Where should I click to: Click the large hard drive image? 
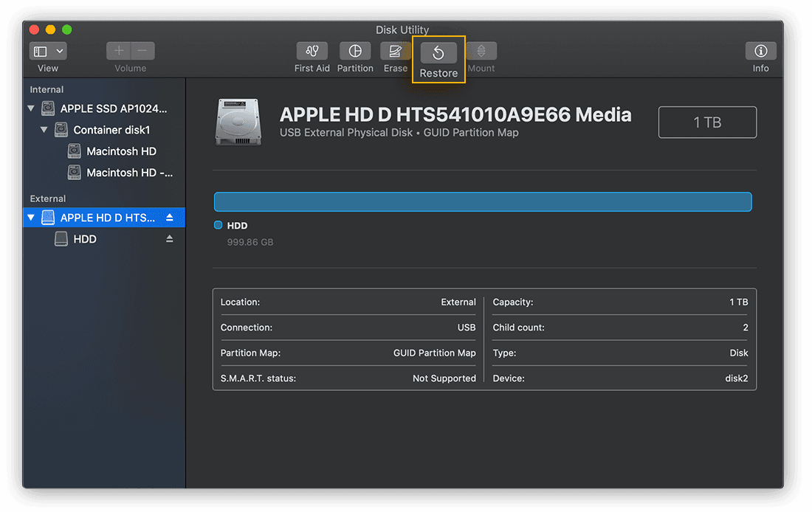[238, 122]
